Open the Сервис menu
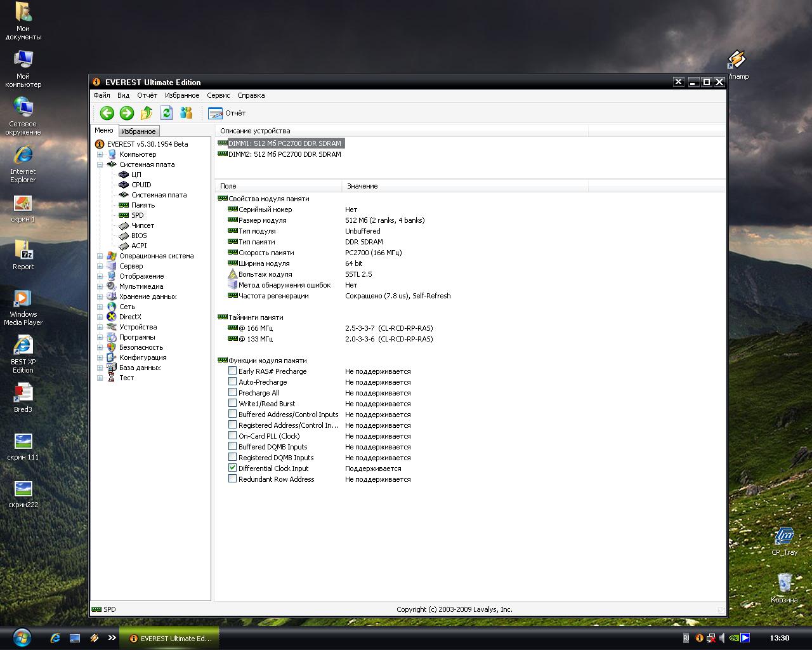This screenshot has height=650, width=812. click(x=218, y=95)
